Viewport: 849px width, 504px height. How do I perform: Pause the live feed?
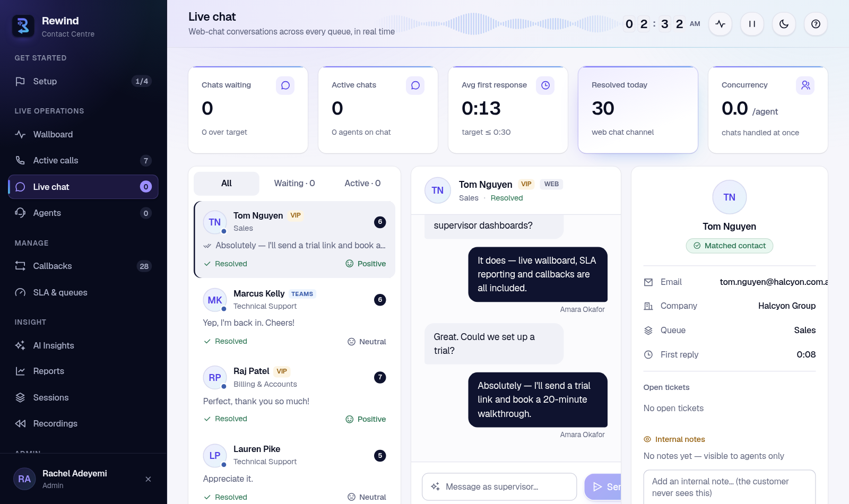tap(752, 24)
